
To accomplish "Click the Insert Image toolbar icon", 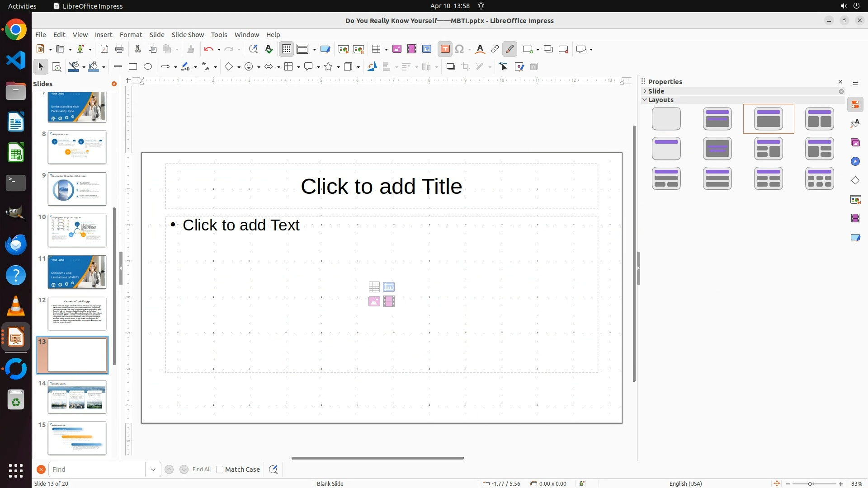I will (397, 49).
